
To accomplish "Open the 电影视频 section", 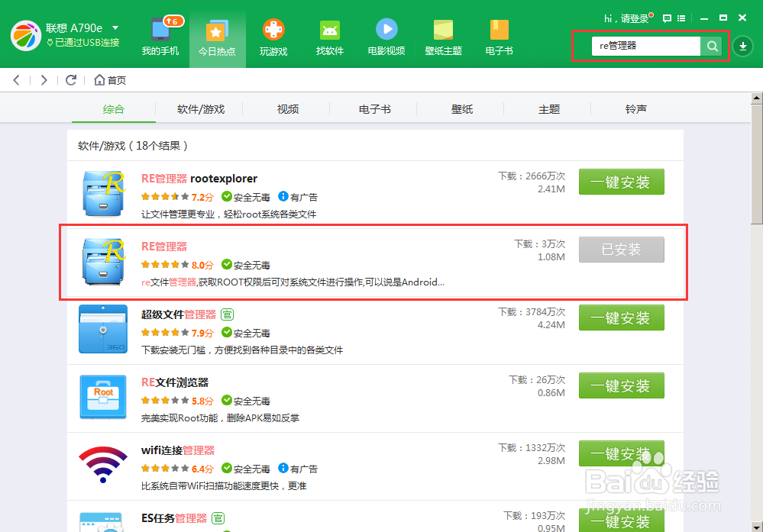I will (386, 37).
